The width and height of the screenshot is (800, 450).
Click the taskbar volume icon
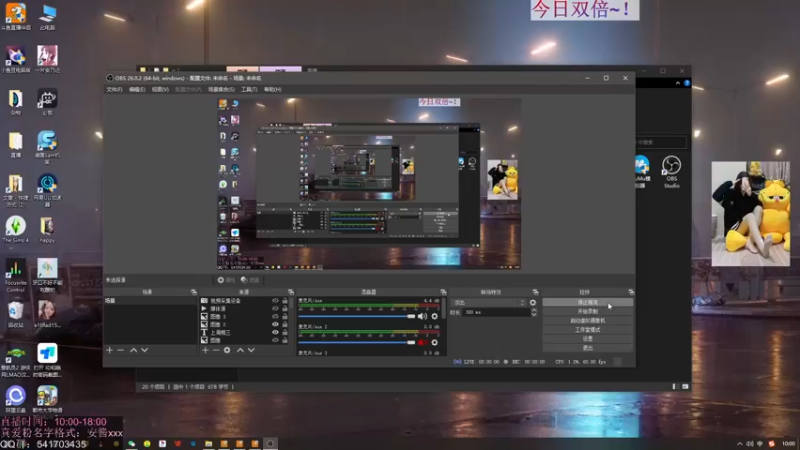pyautogui.click(x=749, y=444)
